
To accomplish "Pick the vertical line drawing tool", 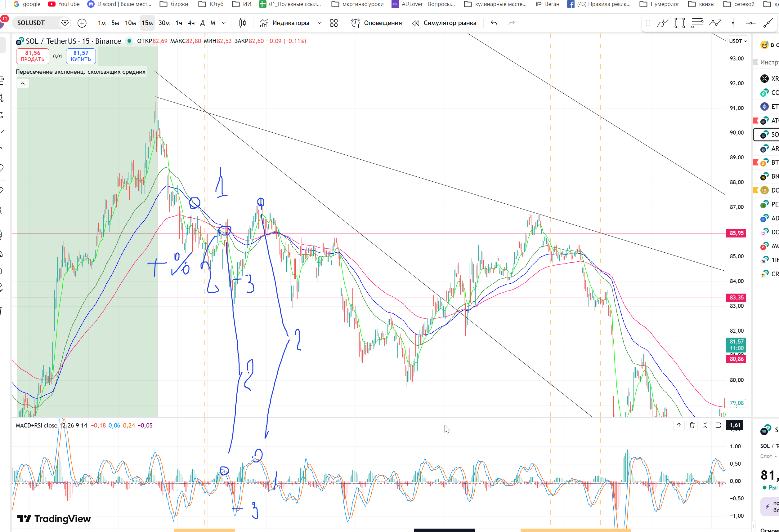I will pos(733,23).
